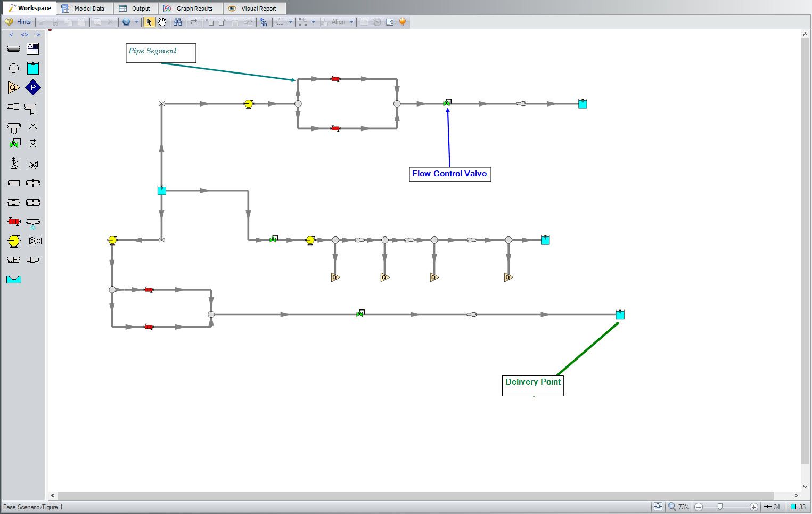
Task: Click the Hints button
Action: click(18, 22)
